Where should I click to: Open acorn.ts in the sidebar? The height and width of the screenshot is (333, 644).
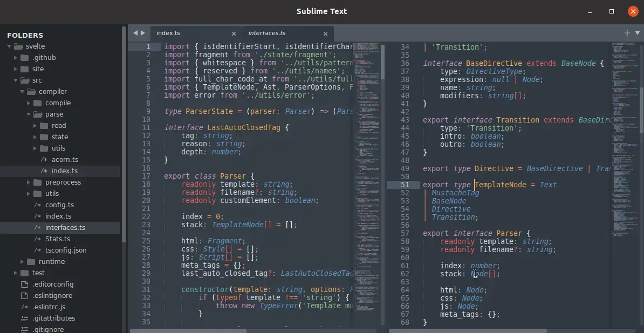point(65,160)
